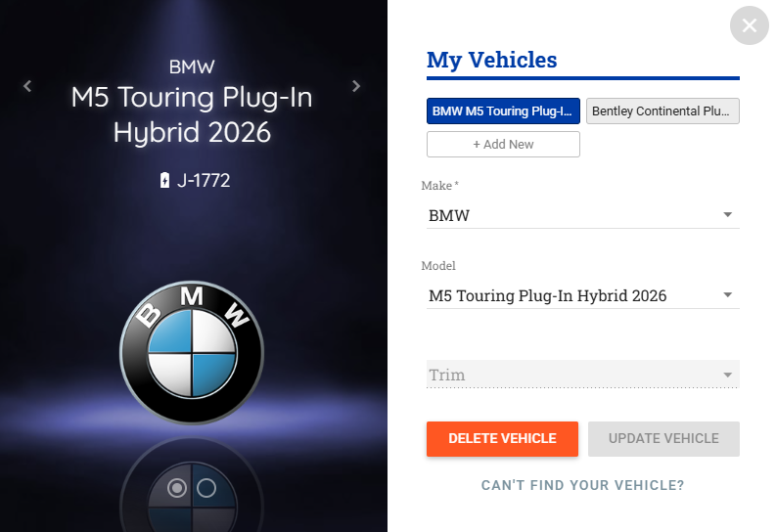
Task: Switch to BMW M5 Touring Plug-In tab
Action: point(503,111)
